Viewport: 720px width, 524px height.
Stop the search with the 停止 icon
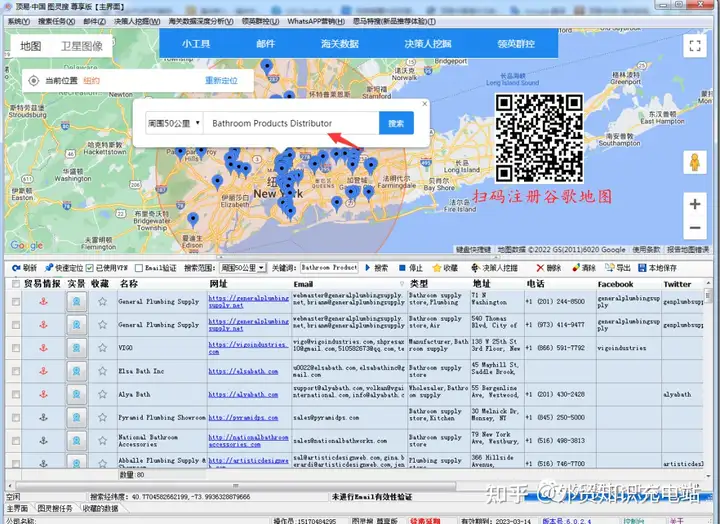[x=402, y=268]
